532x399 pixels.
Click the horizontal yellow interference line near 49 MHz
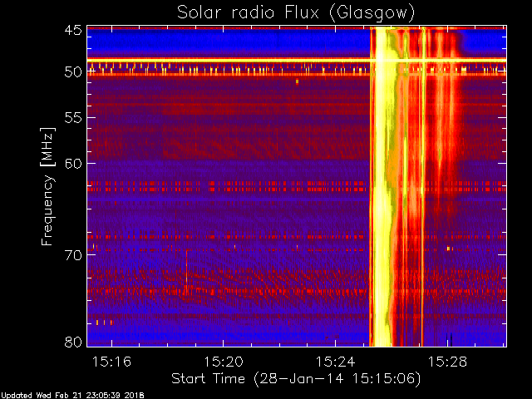point(297,61)
